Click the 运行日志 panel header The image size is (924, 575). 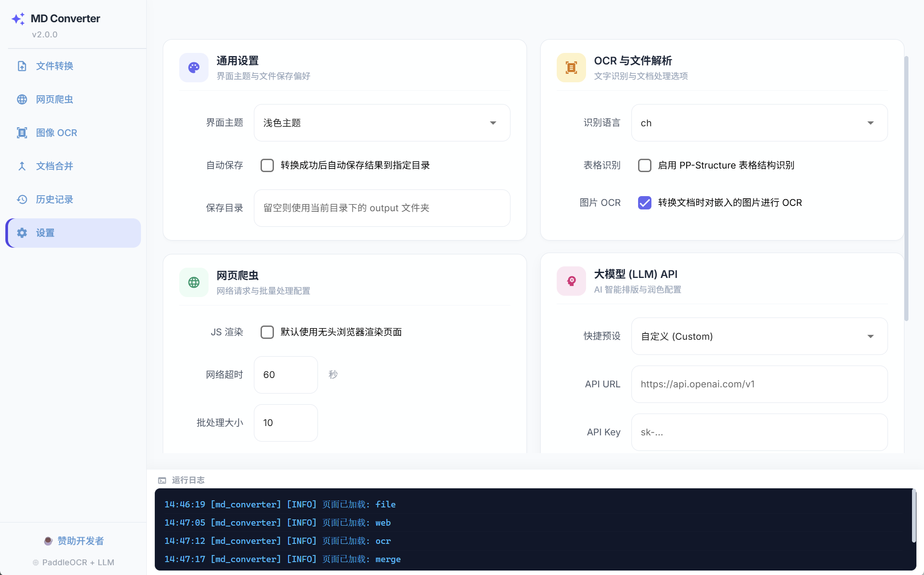[x=188, y=480]
